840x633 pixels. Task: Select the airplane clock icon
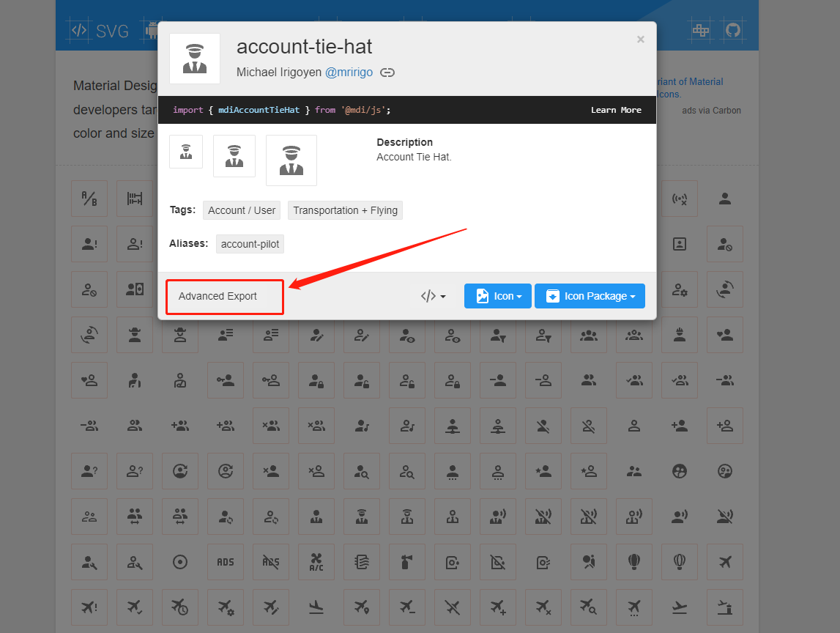click(180, 607)
